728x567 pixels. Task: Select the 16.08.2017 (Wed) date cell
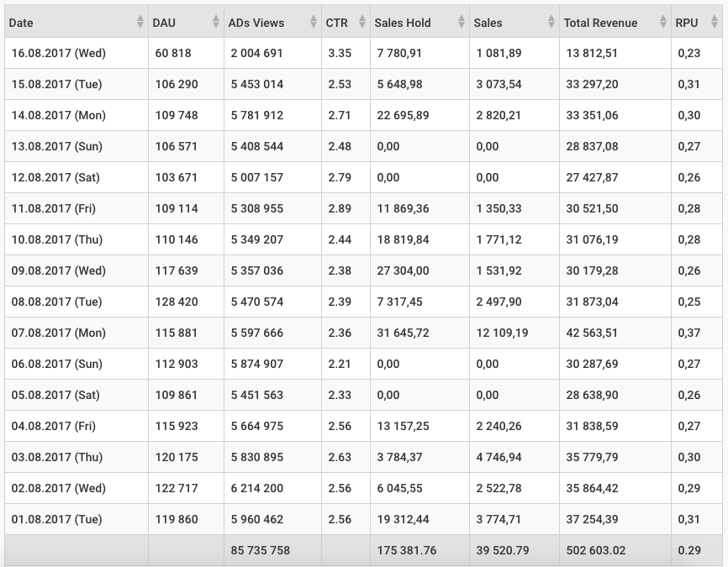click(x=59, y=53)
